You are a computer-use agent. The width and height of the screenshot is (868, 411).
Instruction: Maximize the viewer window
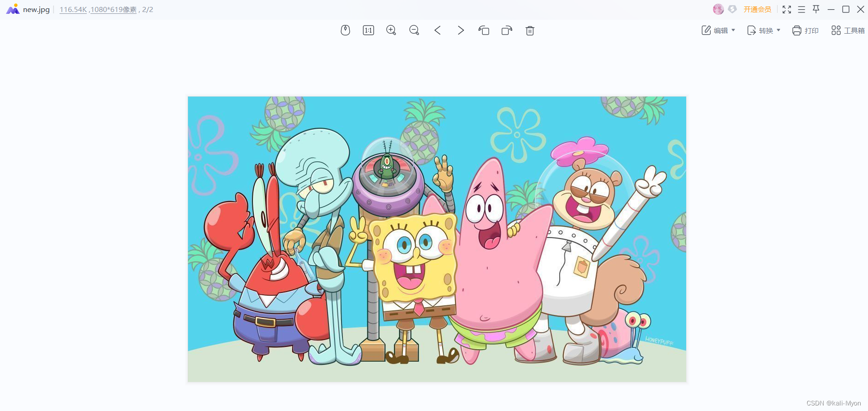(846, 9)
